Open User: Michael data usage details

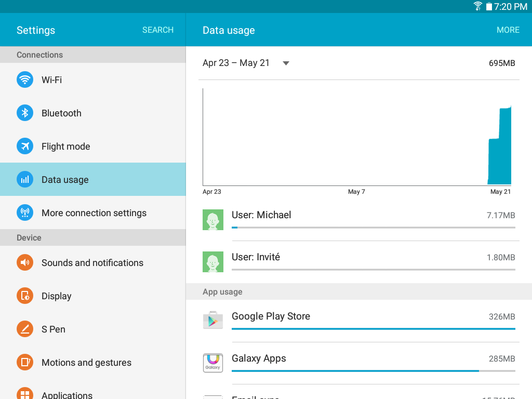(359, 220)
